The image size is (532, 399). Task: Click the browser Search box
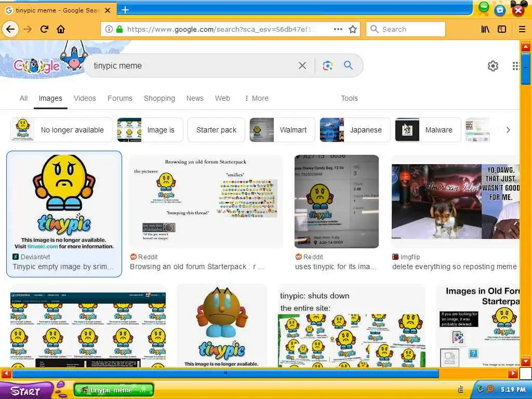(x=406, y=29)
